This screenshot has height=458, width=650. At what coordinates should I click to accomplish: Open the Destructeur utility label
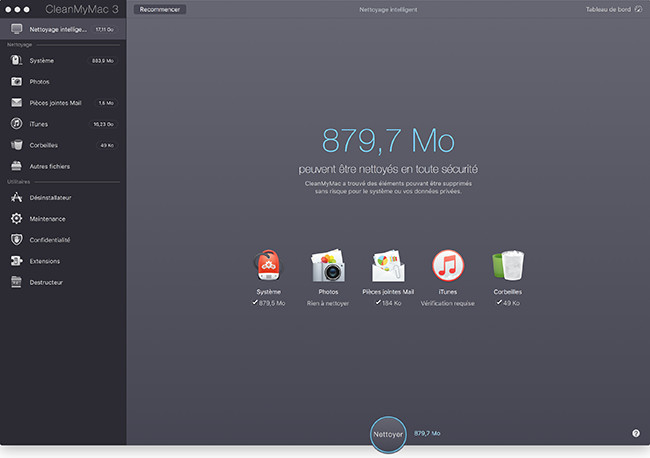tap(46, 282)
